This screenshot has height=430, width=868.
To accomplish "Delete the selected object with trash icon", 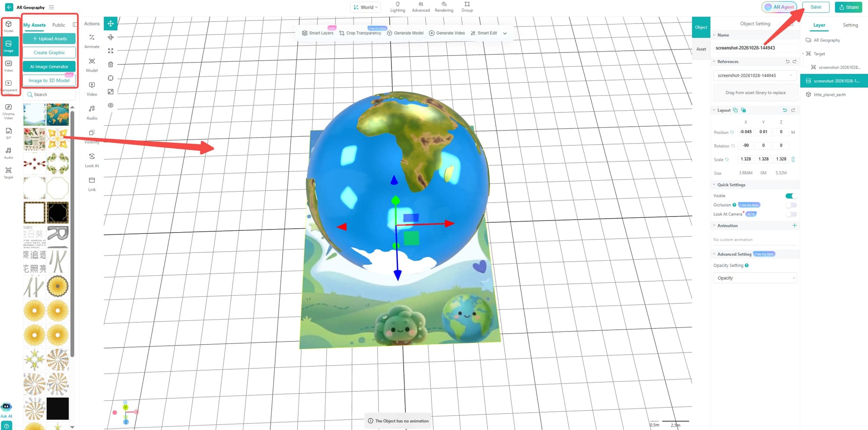I will (x=111, y=64).
